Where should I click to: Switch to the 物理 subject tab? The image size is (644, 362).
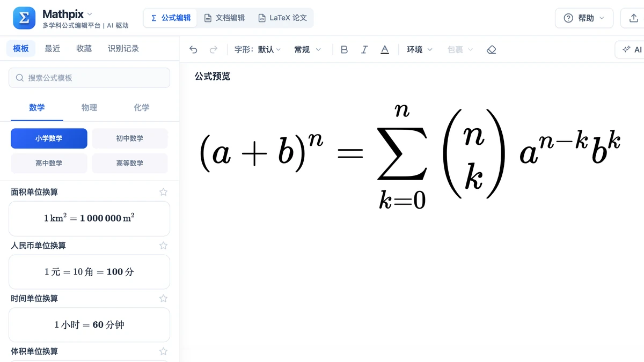pos(89,108)
